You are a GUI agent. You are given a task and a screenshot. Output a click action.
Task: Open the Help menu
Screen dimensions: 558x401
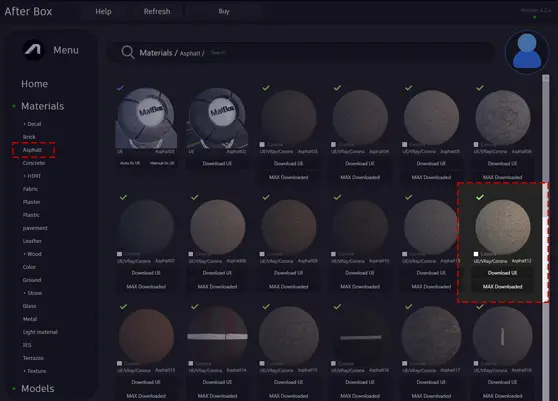coord(103,11)
